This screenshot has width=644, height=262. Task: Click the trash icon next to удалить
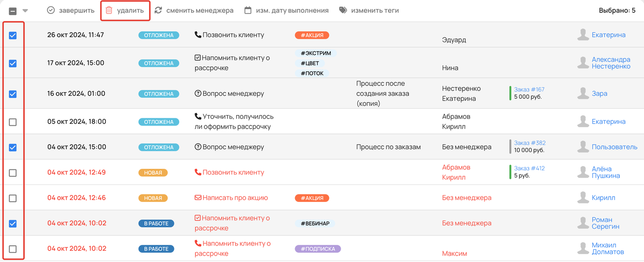tap(108, 10)
